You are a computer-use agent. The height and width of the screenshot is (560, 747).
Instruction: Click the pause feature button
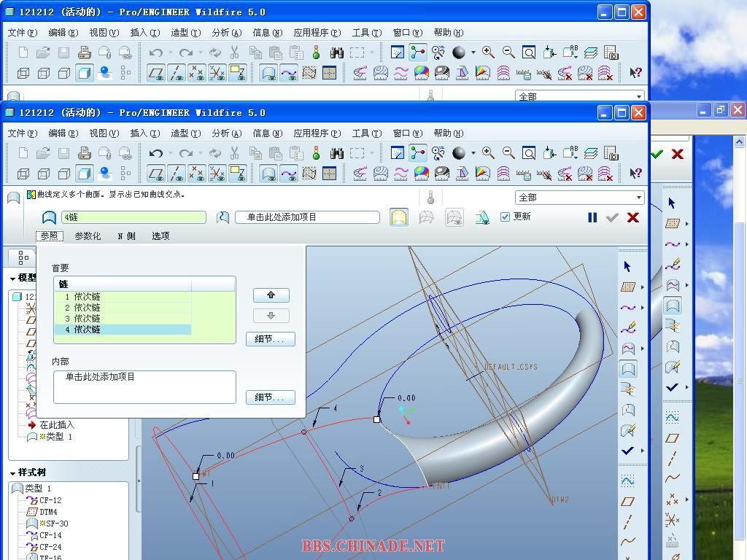[592, 217]
